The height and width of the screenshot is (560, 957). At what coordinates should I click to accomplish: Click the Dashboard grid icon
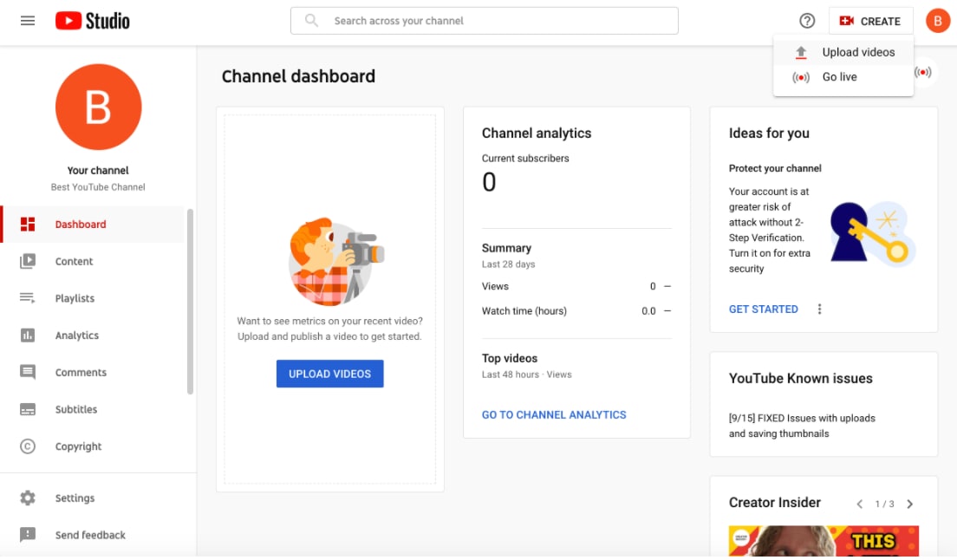[x=28, y=224]
